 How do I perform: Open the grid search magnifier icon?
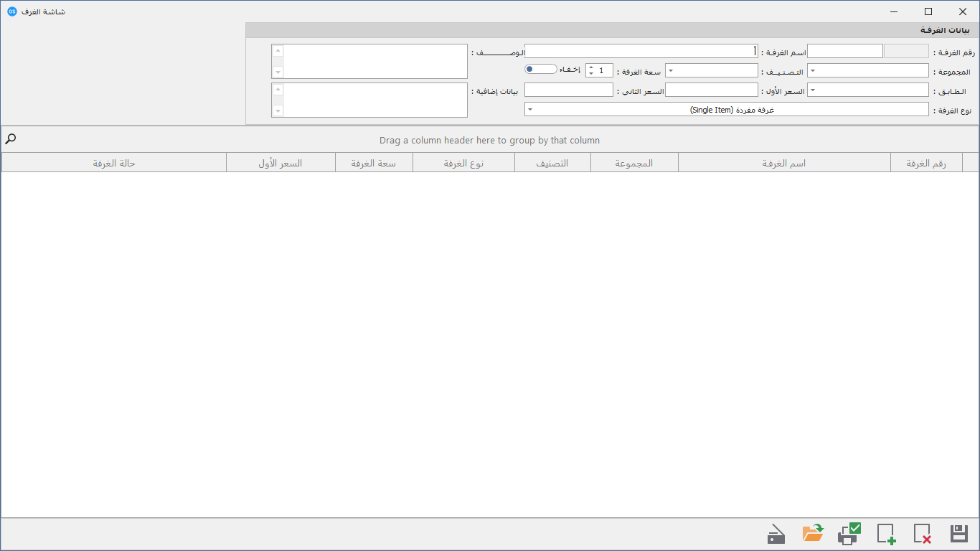11,139
